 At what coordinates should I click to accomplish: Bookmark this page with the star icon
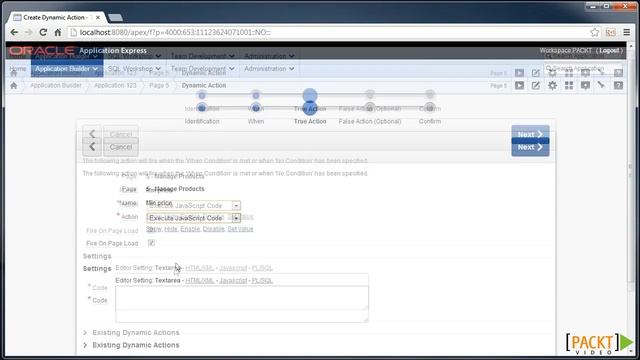tap(595, 32)
